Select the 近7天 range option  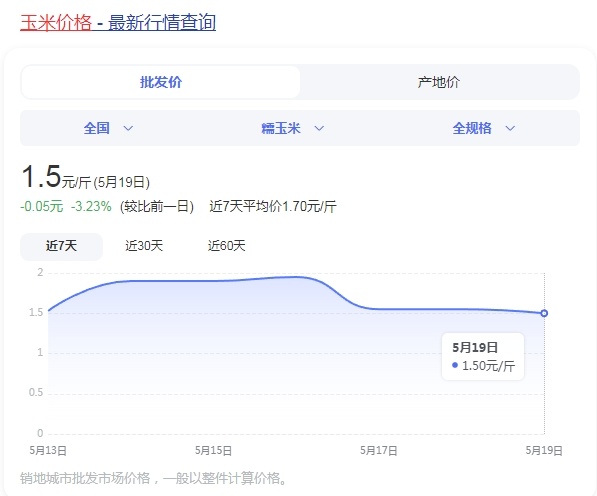(x=61, y=246)
